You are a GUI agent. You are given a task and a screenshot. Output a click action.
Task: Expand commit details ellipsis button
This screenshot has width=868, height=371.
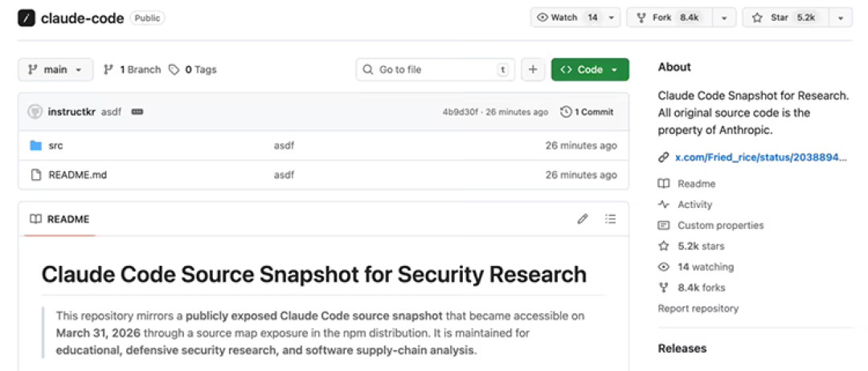coord(137,112)
